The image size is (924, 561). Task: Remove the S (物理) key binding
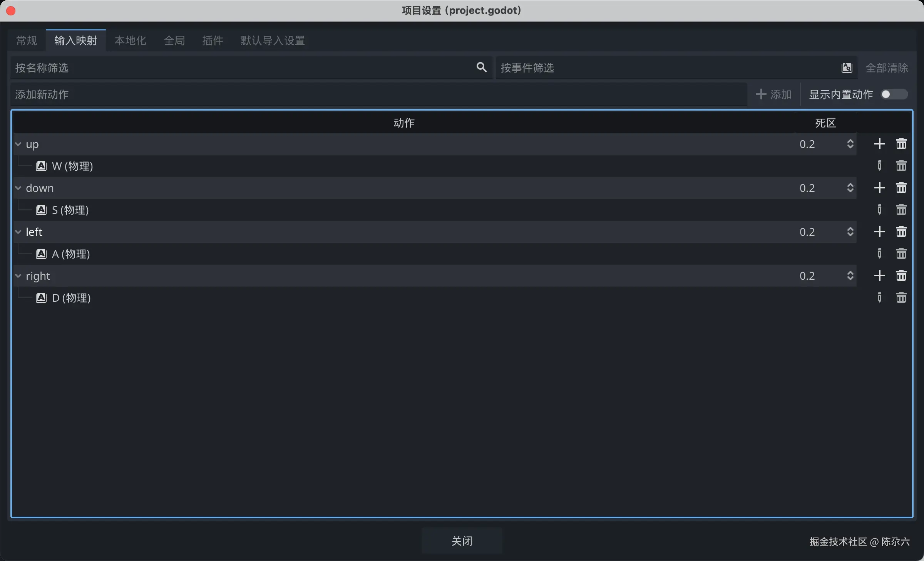(901, 210)
